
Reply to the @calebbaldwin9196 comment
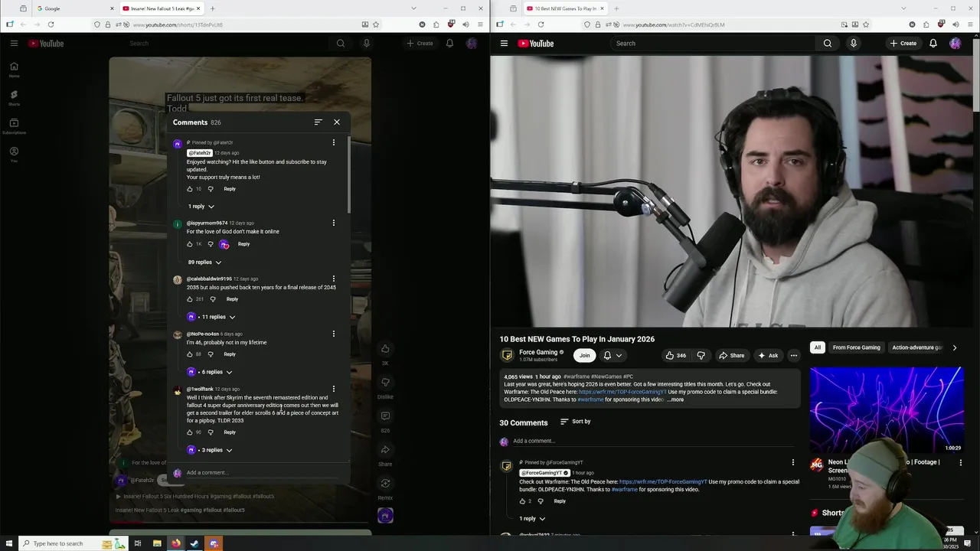click(x=232, y=299)
